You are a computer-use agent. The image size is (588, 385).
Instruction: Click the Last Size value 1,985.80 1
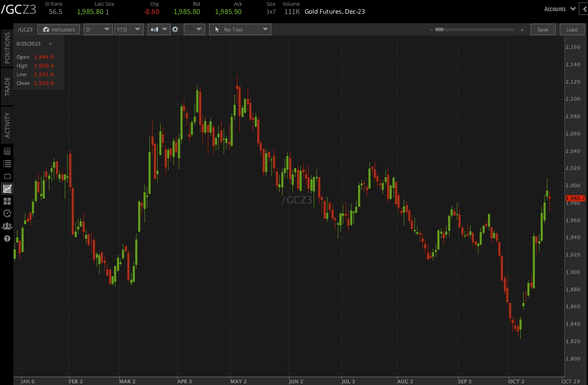[93, 12]
